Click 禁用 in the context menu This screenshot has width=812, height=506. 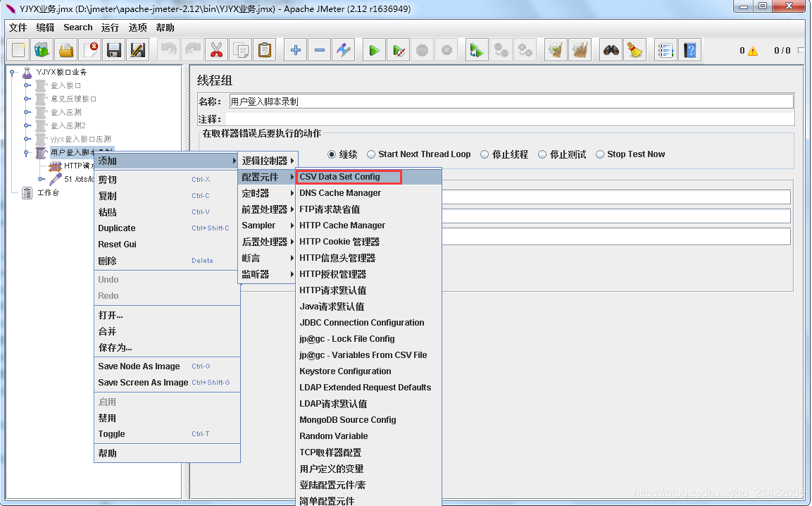point(167,418)
